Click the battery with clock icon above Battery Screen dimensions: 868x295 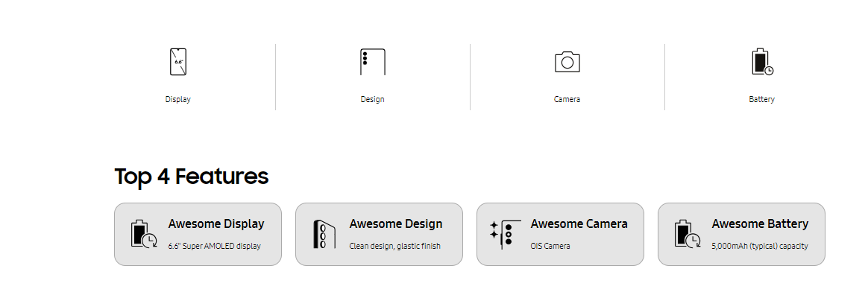pos(762,61)
